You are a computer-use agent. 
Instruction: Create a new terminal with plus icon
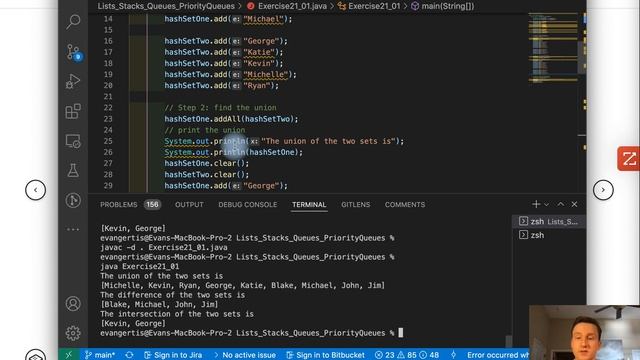tap(536, 204)
